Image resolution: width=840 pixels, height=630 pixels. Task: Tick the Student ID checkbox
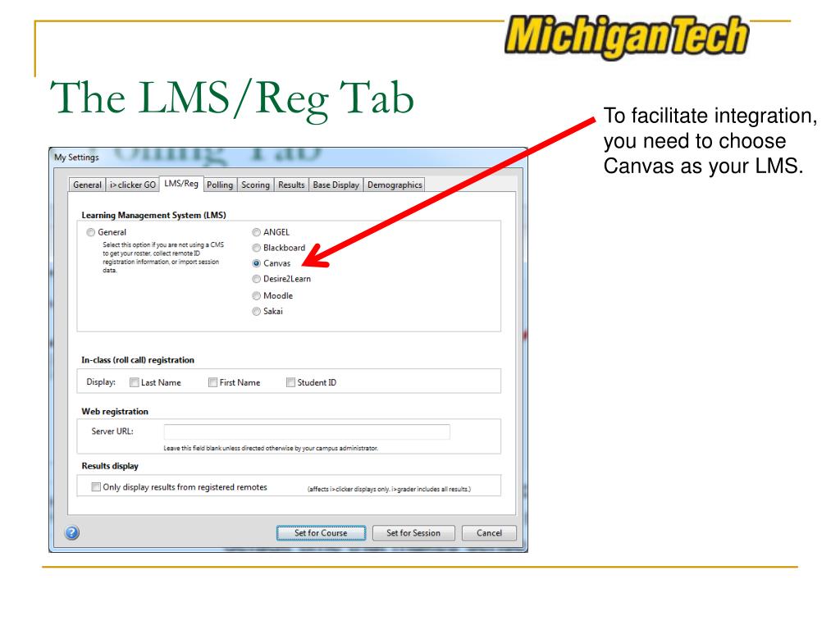point(290,382)
